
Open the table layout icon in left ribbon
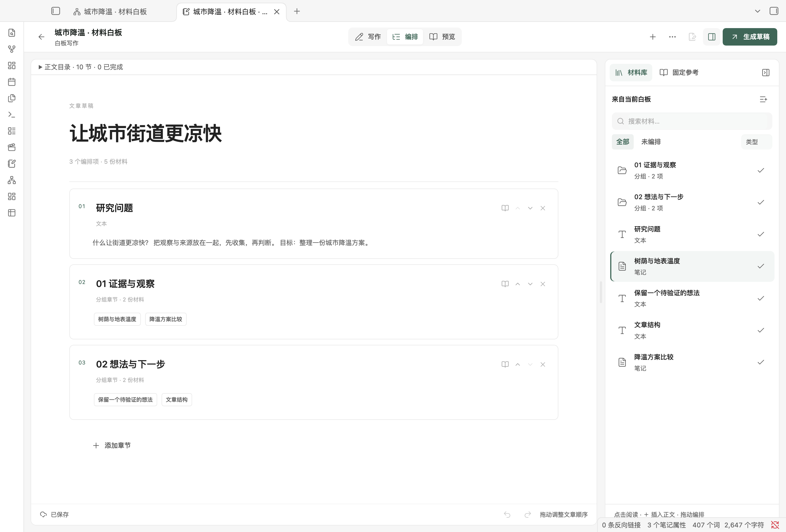click(x=12, y=213)
